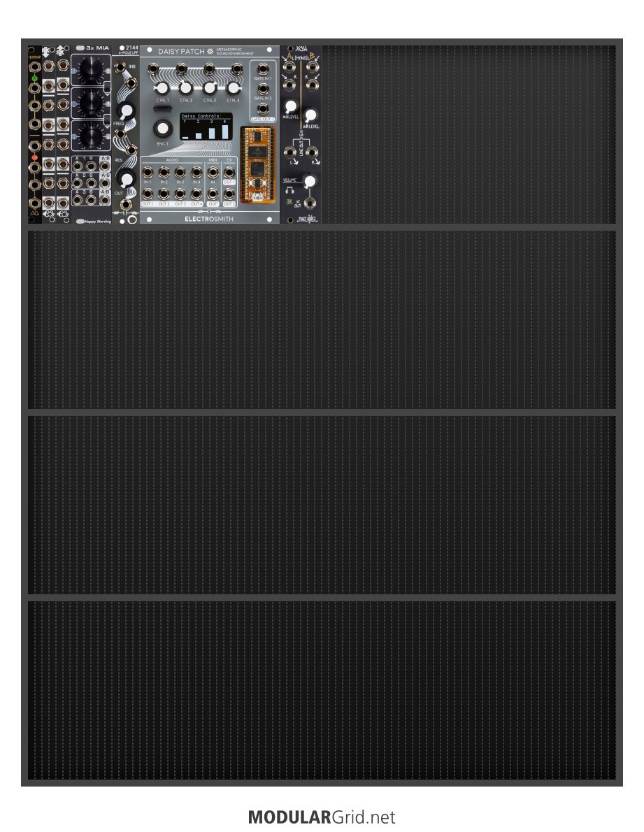Click the CV OUT 2 jack
Image resolution: width=644 pixels, height=832 pixels.
(x=229, y=194)
